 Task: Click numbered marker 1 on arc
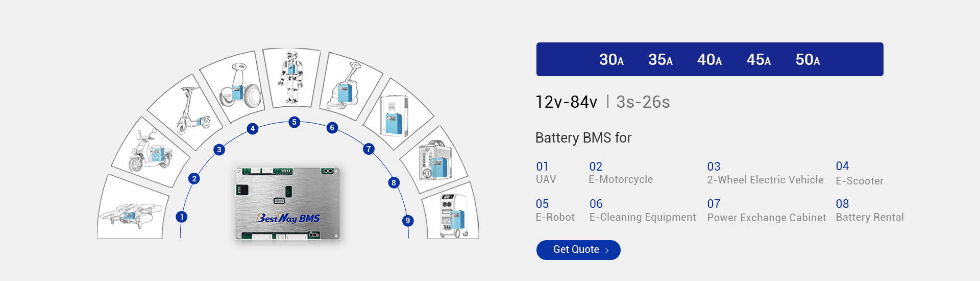tap(181, 217)
